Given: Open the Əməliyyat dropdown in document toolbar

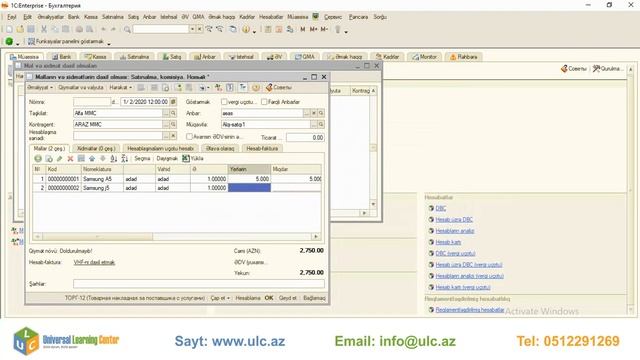Looking at the screenshot, I should (40, 87).
